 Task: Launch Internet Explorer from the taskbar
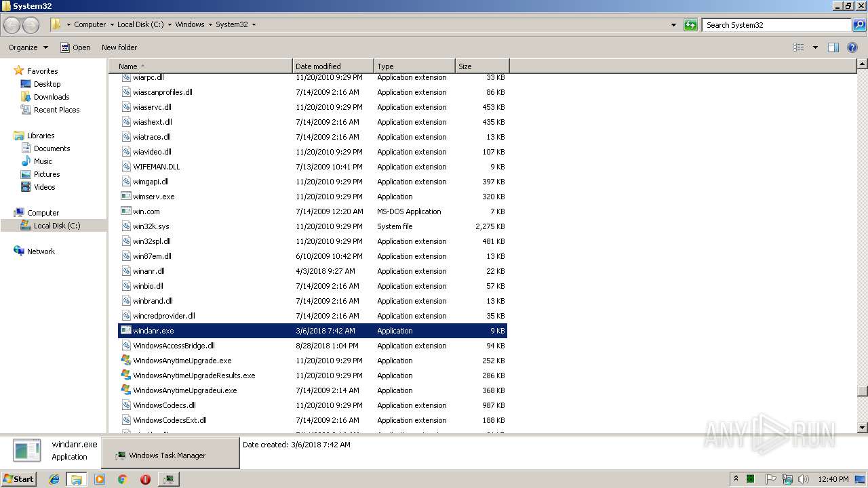[54, 479]
